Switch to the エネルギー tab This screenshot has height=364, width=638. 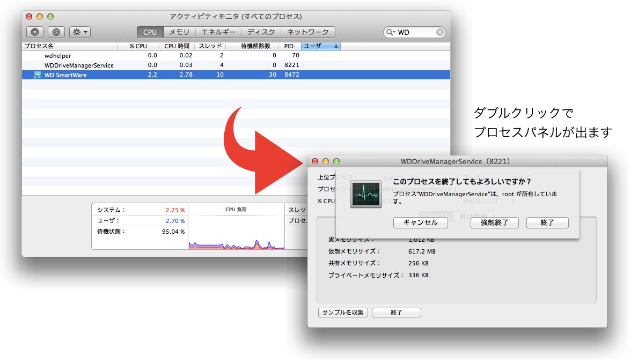[218, 32]
